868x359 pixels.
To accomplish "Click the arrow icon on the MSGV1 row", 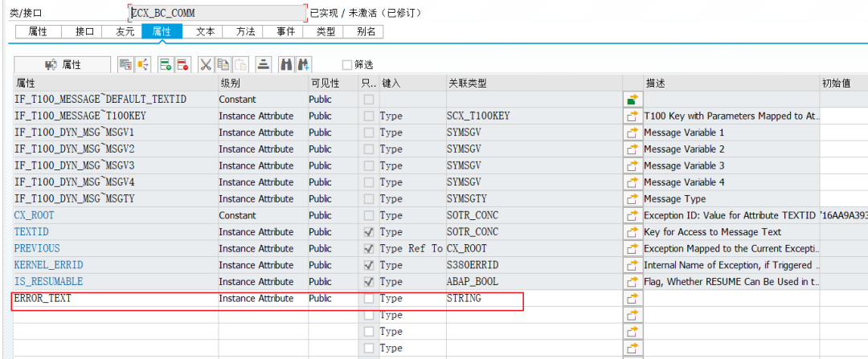I will click(633, 133).
